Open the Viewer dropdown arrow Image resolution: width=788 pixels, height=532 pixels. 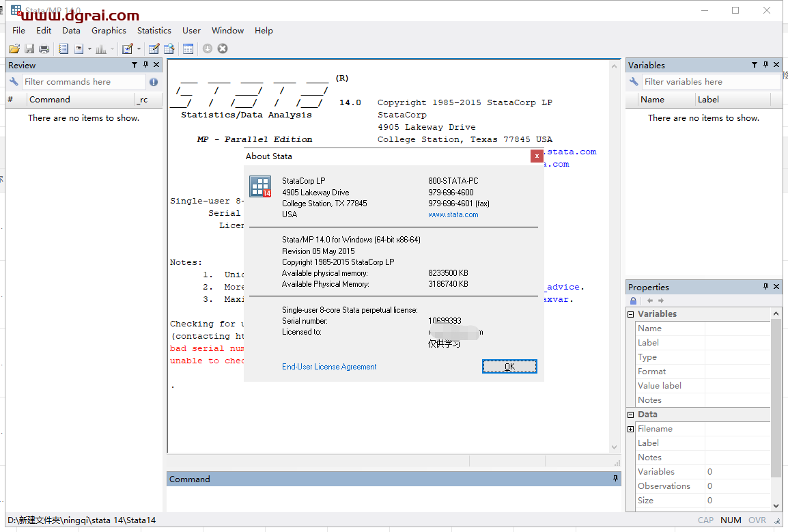tap(89, 48)
